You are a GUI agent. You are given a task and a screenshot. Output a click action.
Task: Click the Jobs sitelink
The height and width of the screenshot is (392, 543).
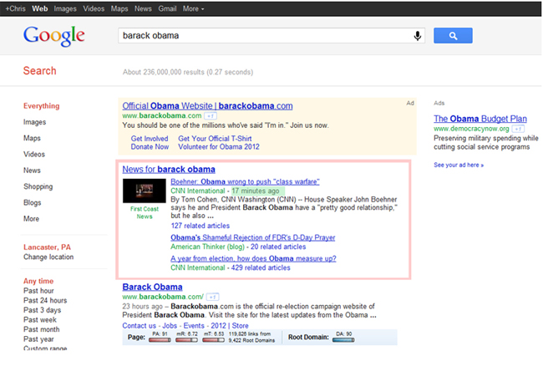[x=170, y=326]
